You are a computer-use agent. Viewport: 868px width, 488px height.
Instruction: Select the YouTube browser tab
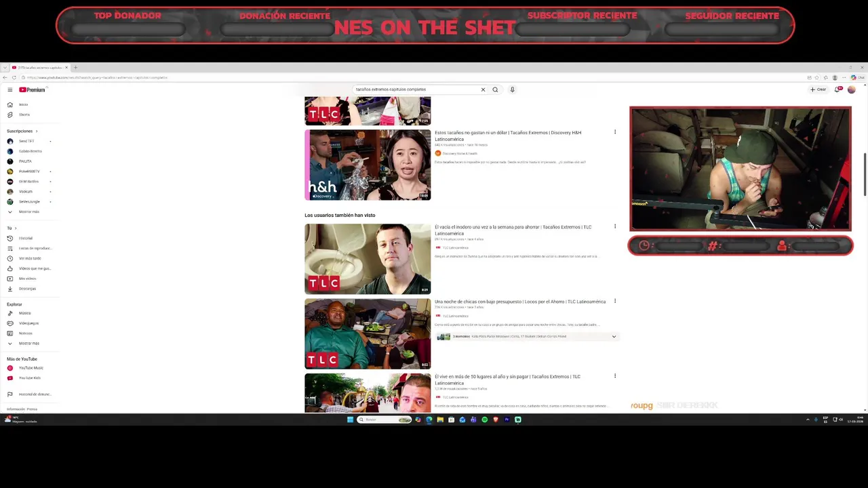(39, 68)
